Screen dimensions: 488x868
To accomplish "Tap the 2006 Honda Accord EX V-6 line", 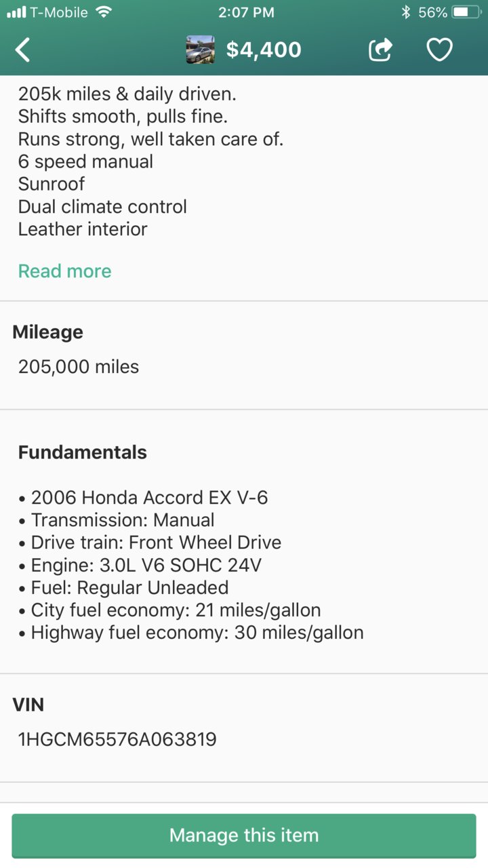I will click(143, 498).
